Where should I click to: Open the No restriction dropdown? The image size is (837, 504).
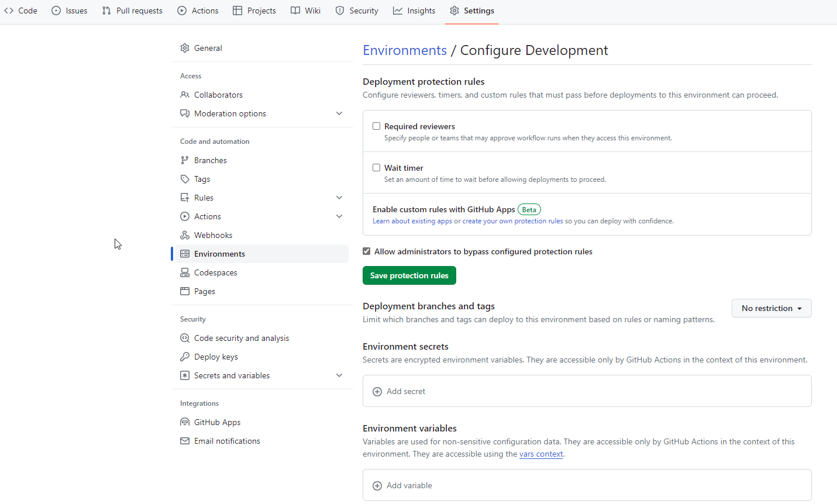click(771, 308)
